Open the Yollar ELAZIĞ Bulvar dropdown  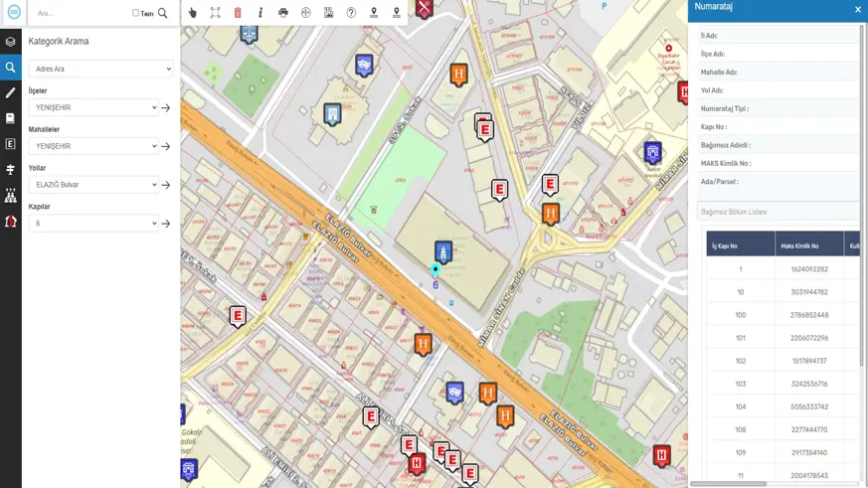[x=93, y=185]
